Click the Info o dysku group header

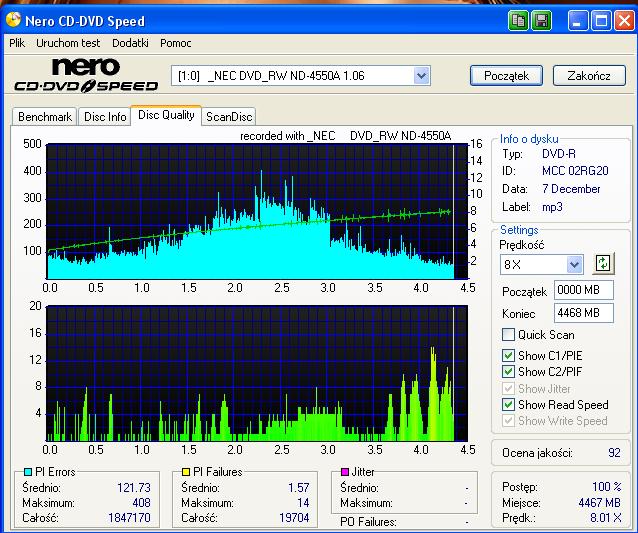coord(529,139)
